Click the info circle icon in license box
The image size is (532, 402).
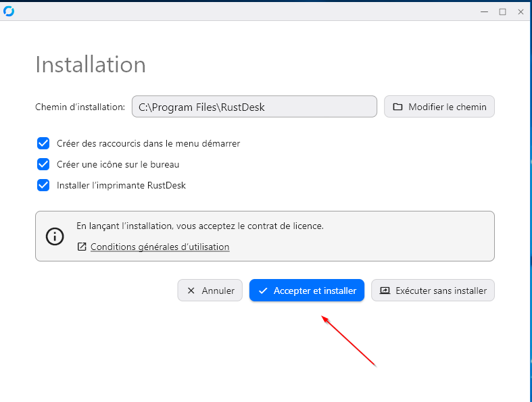coord(55,236)
